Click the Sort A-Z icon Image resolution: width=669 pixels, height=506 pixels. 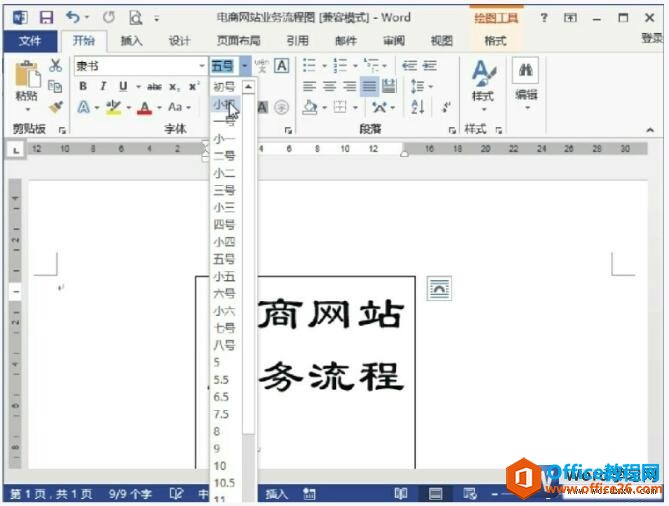click(418, 107)
